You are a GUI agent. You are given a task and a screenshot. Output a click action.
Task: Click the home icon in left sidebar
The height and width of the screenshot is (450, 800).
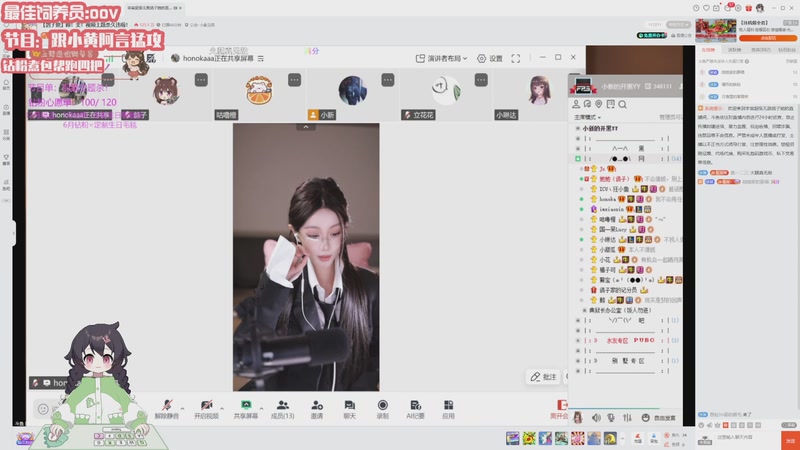coord(6,82)
